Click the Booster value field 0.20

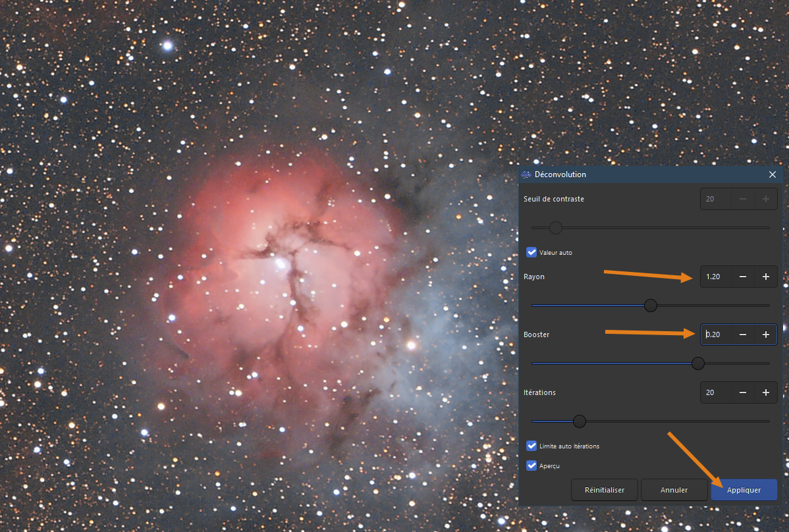click(716, 334)
